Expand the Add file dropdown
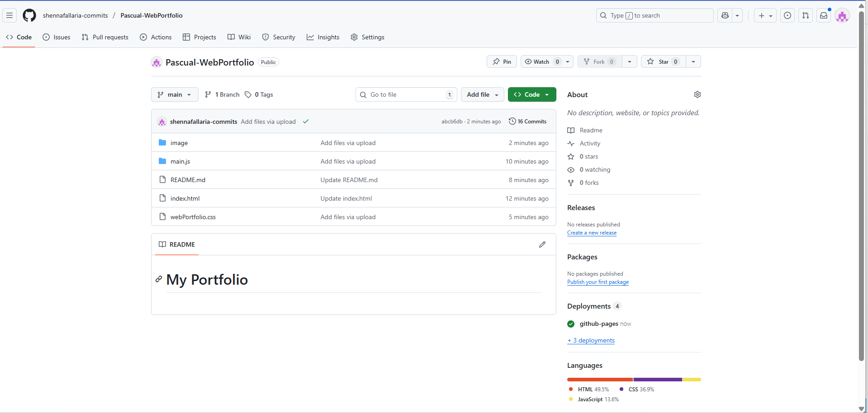 pyautogui.click(x=482, y=94)
